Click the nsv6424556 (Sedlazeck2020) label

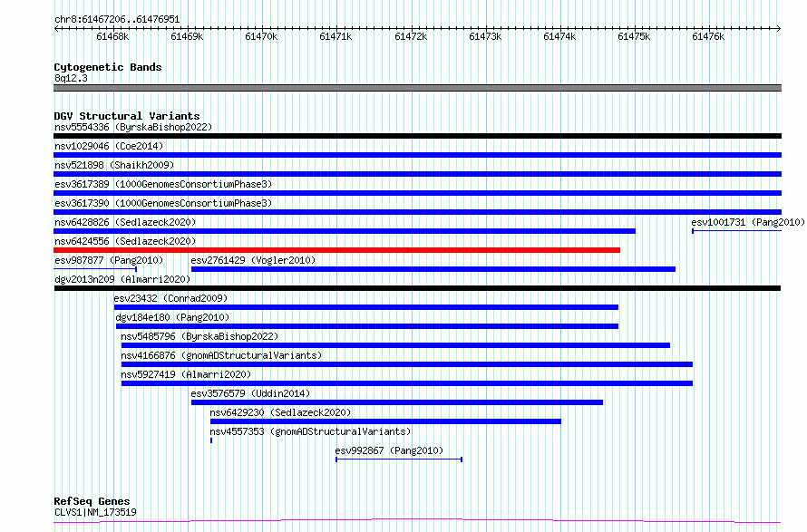pos(125,241)
